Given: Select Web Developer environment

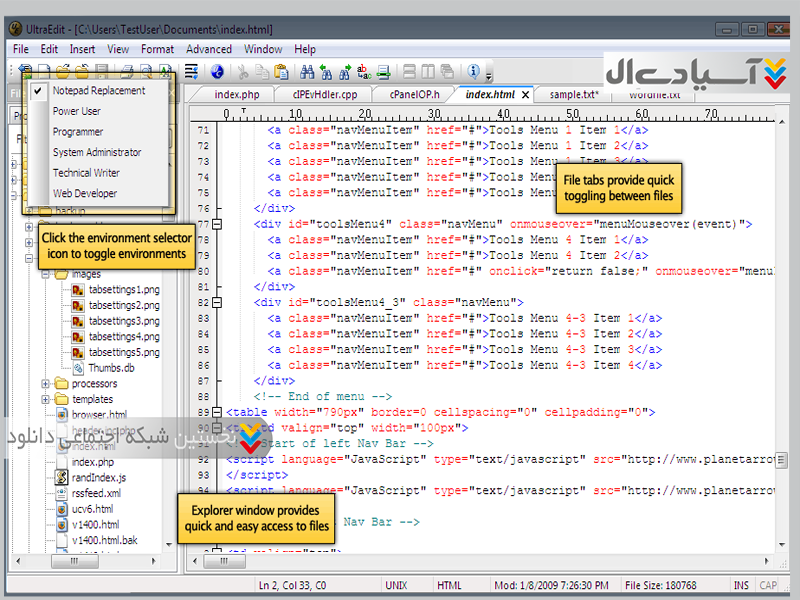Looking at the screenshot, I should (x=85, y=193).
